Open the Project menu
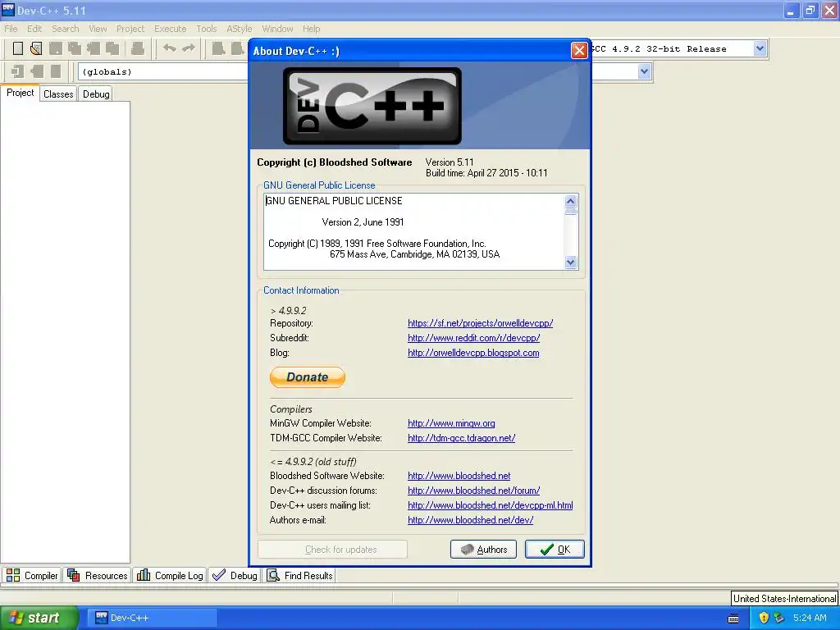The width and height of the screenshot is (840, 630). [130, 29]
